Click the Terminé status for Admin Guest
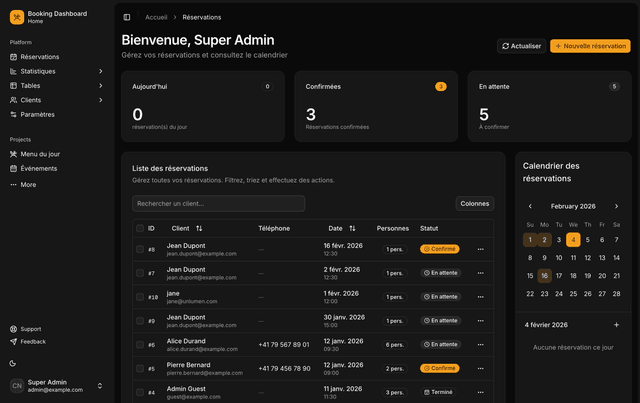Viewport: 640px width, 403px height. pyautogui.click(x=438, y=392)
